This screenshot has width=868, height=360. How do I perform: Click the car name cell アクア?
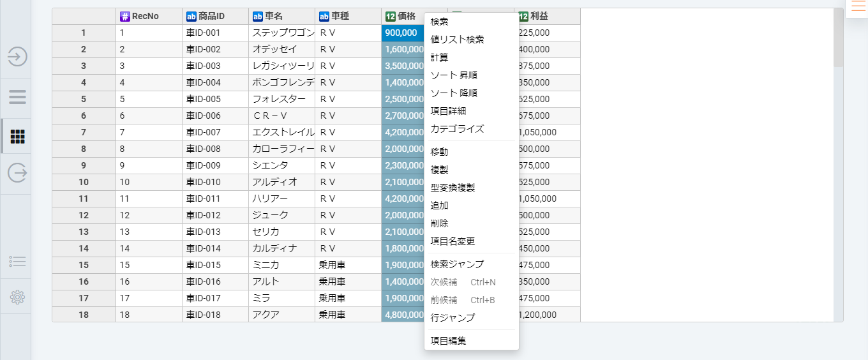point(281,315)
